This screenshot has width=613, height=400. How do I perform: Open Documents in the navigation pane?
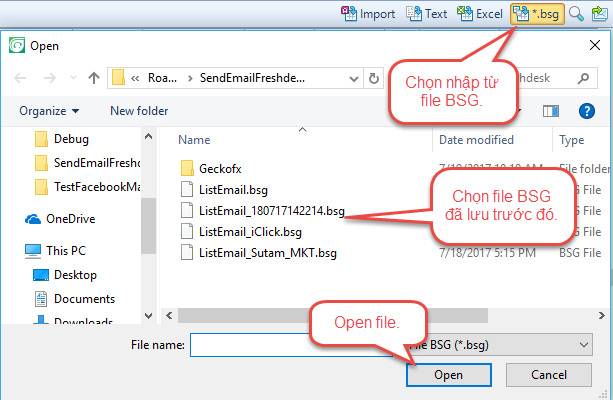(75, 299)
